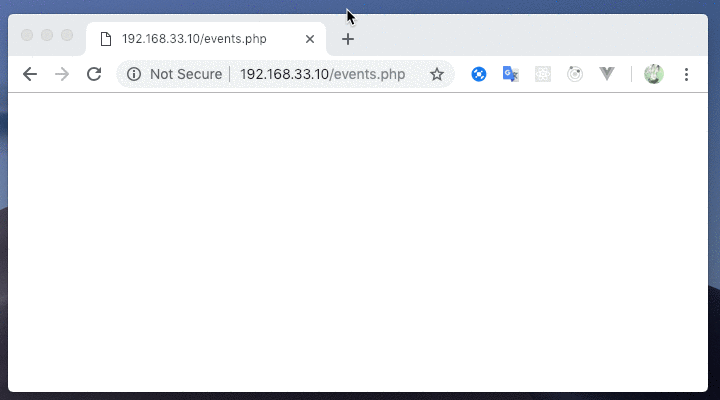Open the grayed-out React DevTools extension

pyautogui.click(x=543, y=74)
